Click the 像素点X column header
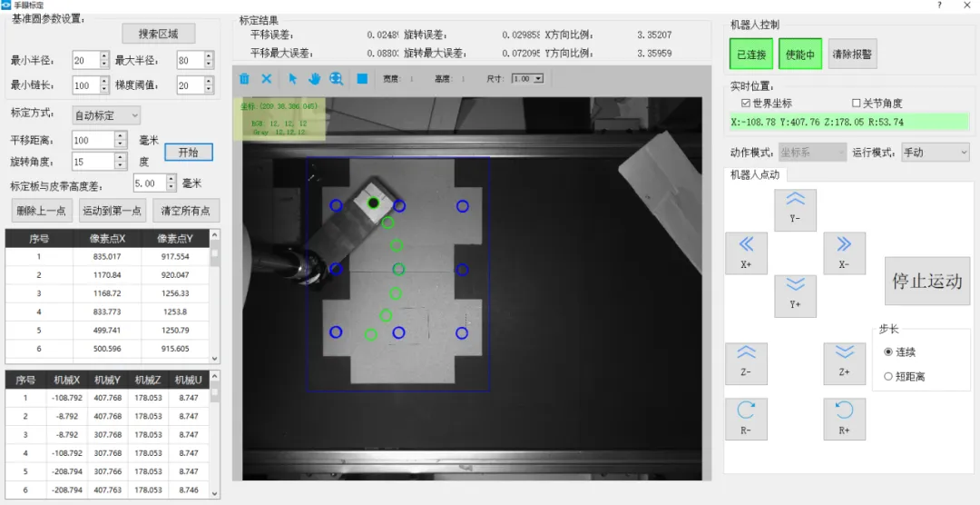The width and height of the screenshot is (980, 505). [107, 238]
